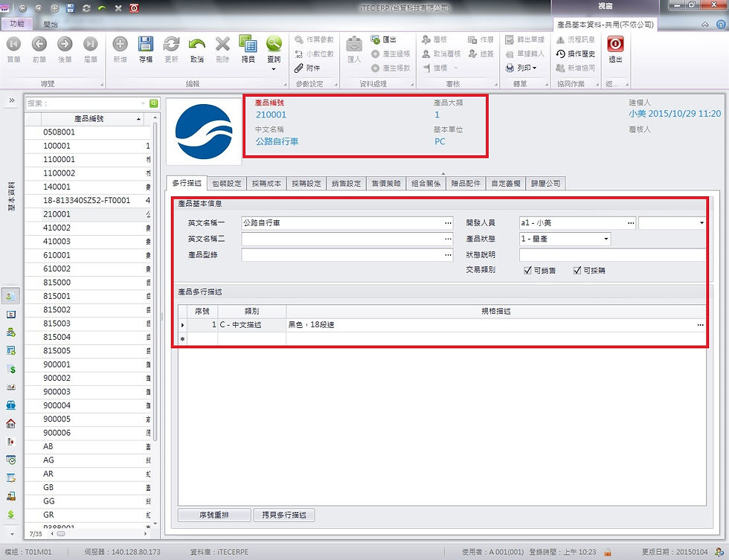Open the ellipsis button for 英文名稱一
Screen dimensions: 729x560
pyautogui.click(x=448, y=223)
